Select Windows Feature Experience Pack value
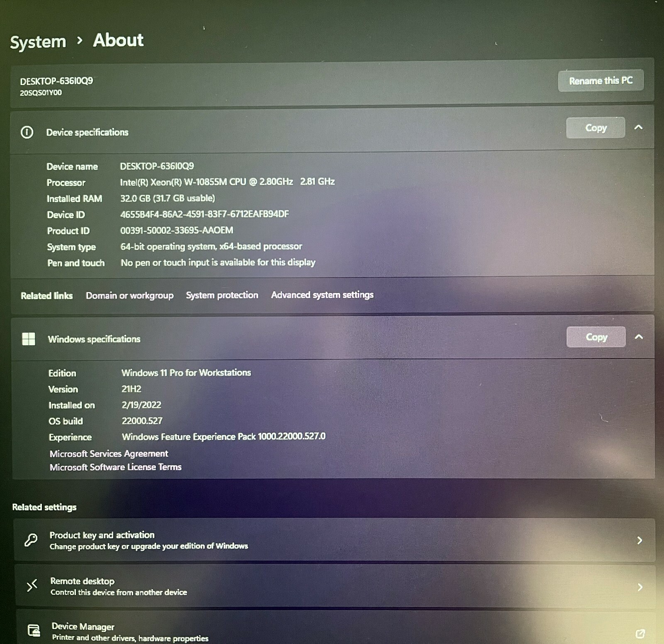The image size is (664, 644). click(224, 437)
